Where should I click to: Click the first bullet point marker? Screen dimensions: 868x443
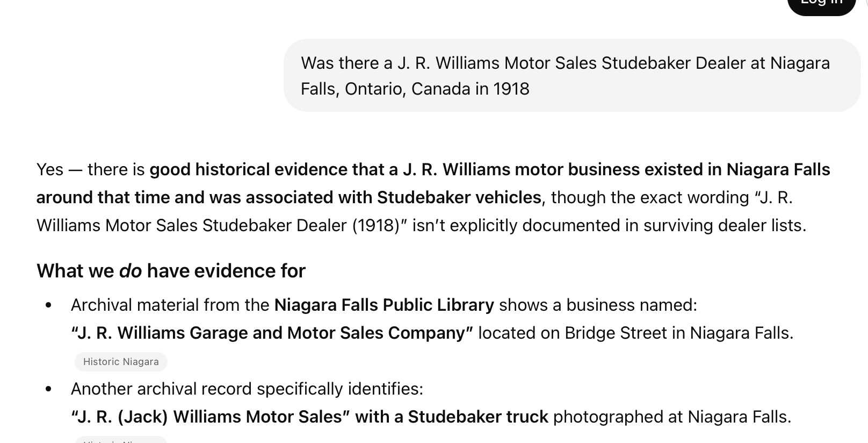[49, 305]
